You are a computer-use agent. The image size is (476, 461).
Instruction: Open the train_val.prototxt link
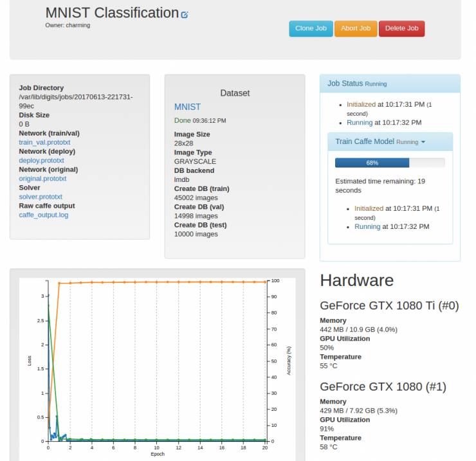click(44, 142)
